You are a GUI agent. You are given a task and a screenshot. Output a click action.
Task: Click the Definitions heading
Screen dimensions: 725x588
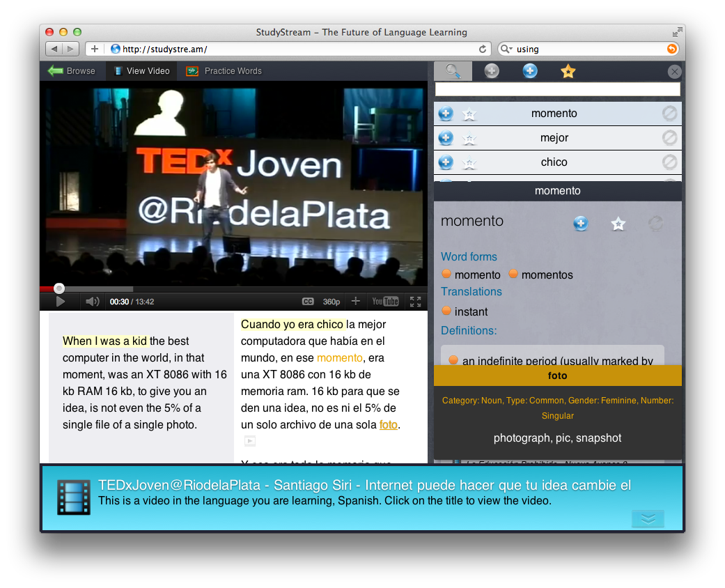coord(469,331)
